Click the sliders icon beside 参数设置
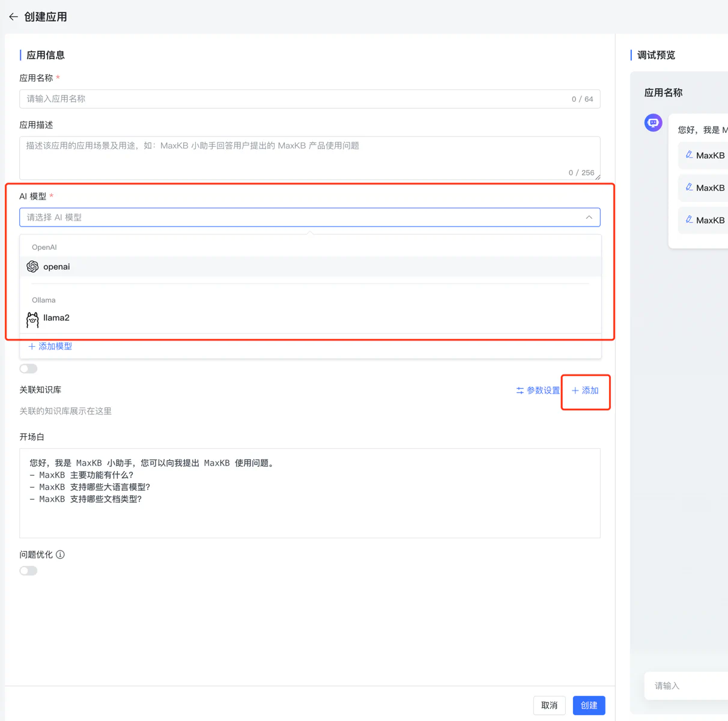The width and height of the screenshot is (728, 721). click(520, 391)
